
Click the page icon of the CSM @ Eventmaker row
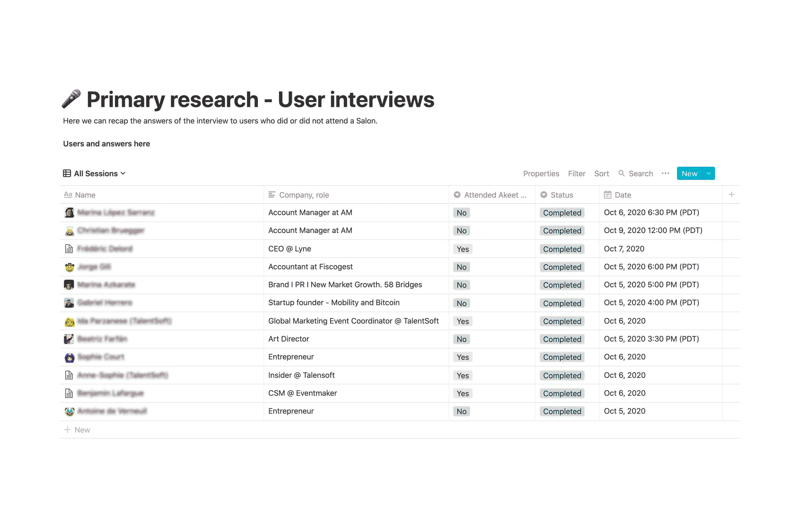tap(69, 393)
